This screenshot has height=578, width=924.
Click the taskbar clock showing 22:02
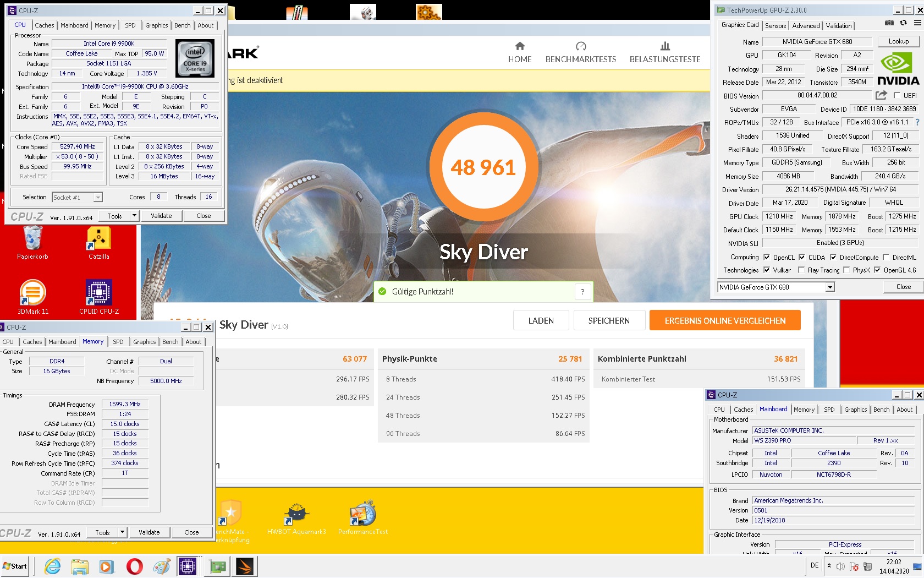click(x=894, y=566)
